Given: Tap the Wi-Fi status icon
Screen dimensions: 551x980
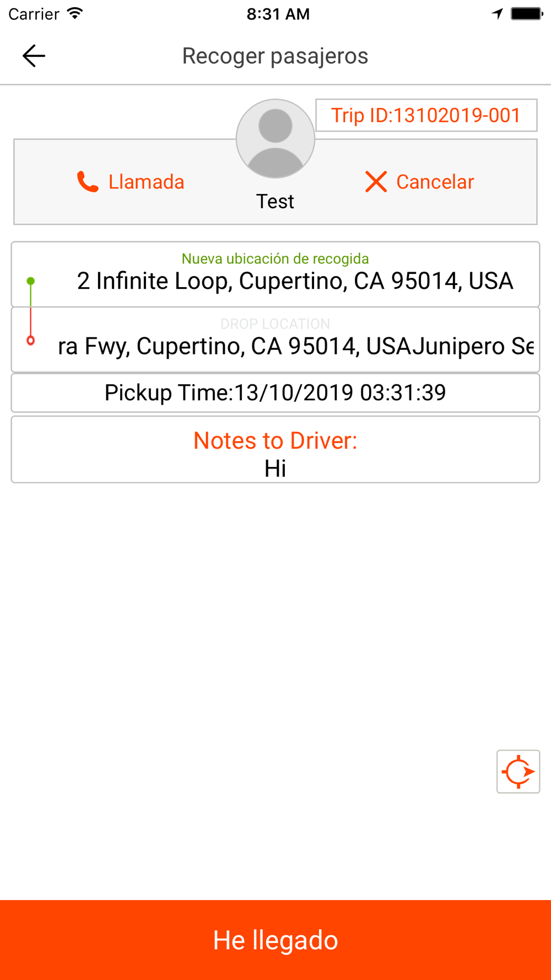Looking at the screenshot, I should coord(75,14).
